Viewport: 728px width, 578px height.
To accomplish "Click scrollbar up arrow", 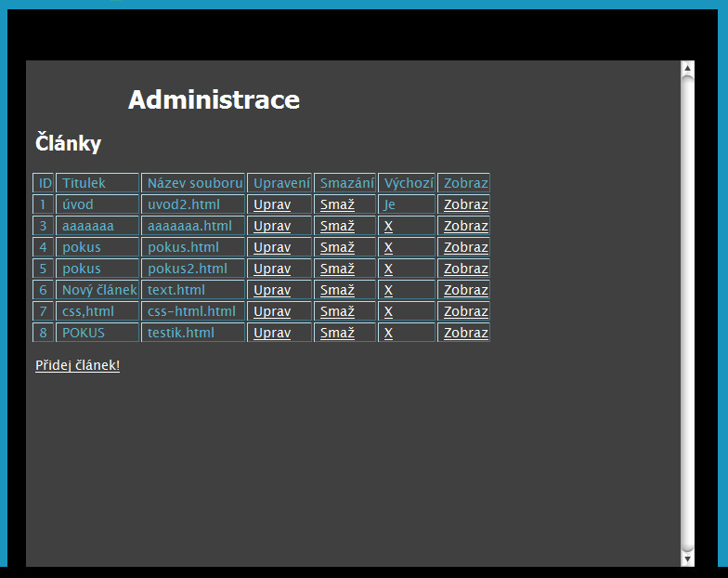I will pyautogui.click(x=687, y=68).
